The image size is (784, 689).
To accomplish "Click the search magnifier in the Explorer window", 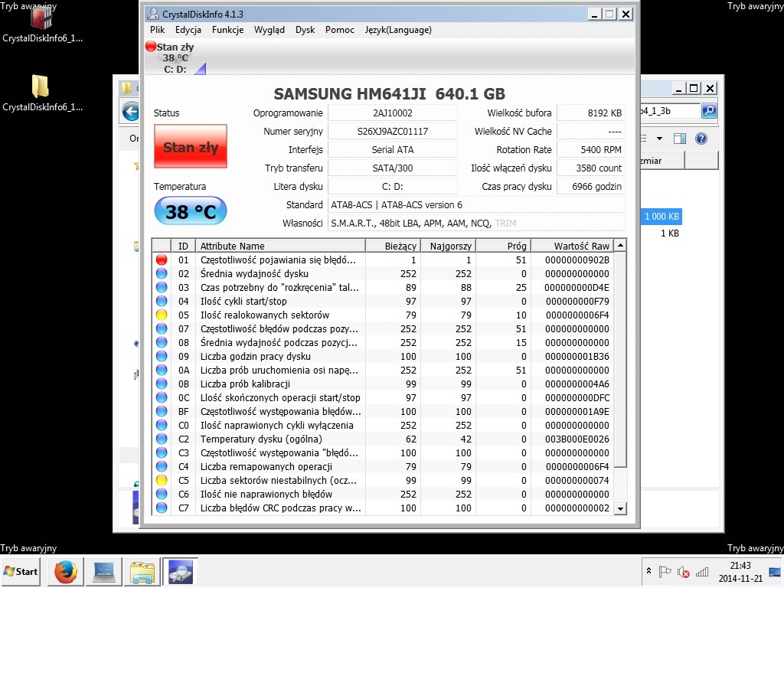I will click(x=709, y=110).
